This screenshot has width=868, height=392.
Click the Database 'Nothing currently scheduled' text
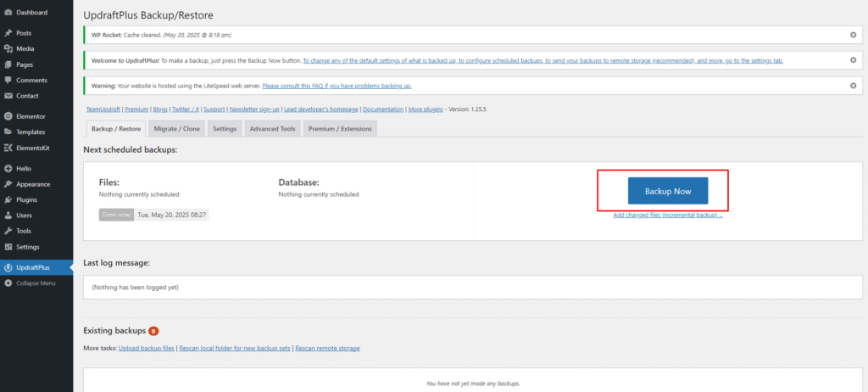[x=319, y=194]
